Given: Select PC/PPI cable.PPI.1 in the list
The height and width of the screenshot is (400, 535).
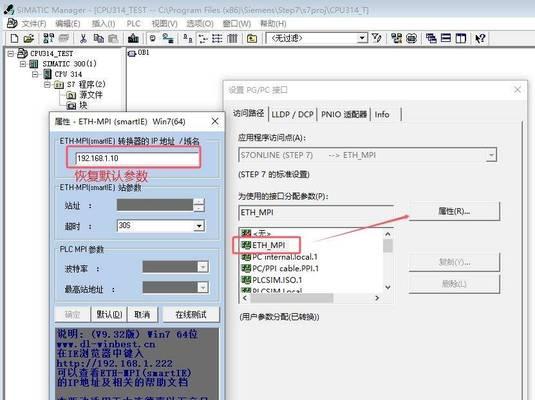Looking at the screenshot, I should [x=280, y=268].
